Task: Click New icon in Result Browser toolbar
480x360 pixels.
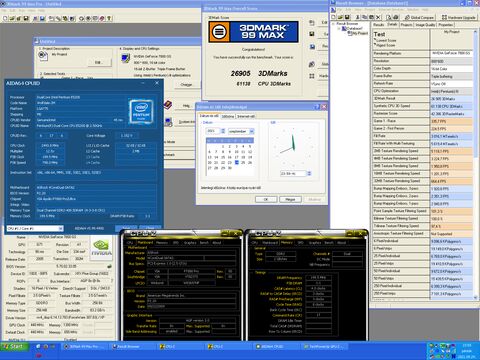Action: [x=333, y=17]
